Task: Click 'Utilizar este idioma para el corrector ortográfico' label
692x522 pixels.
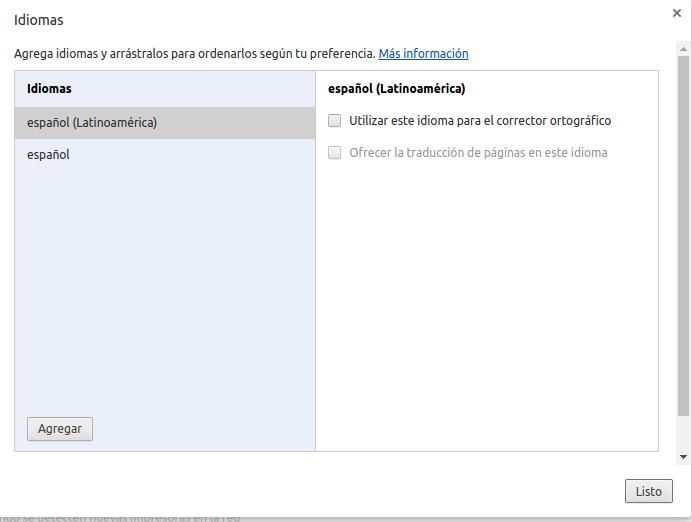Action: [480, 120]
